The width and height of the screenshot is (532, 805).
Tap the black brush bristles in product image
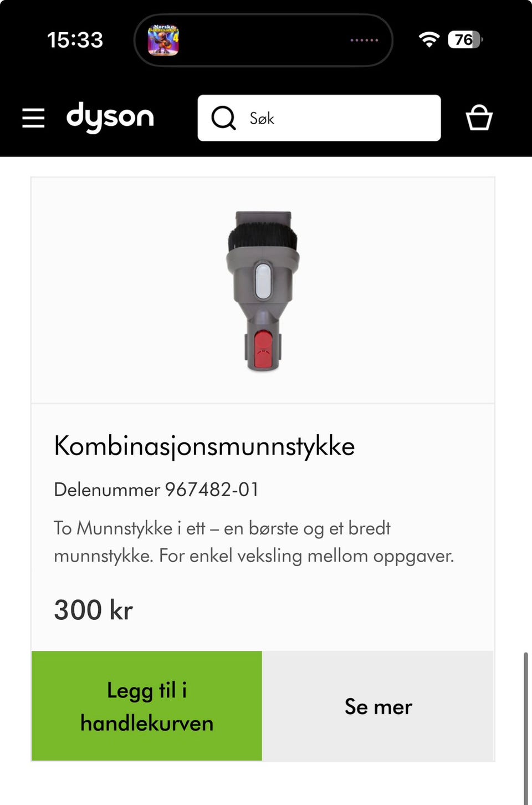[263, 237]
